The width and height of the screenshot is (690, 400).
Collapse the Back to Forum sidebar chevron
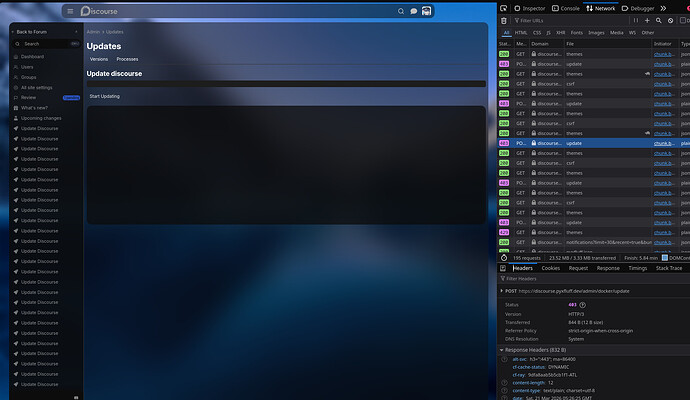click(x=76, y=32)
